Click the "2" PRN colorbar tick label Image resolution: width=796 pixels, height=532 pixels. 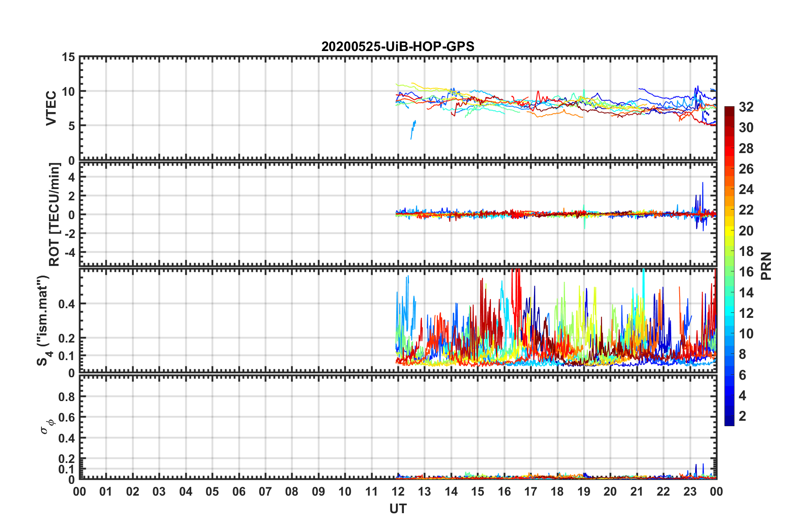click(x=742, y=416)
